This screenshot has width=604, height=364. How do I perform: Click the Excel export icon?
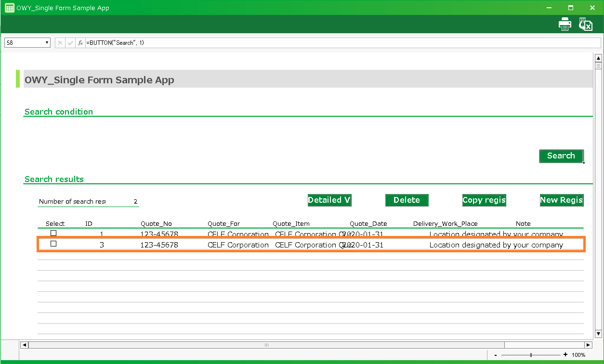585,24
